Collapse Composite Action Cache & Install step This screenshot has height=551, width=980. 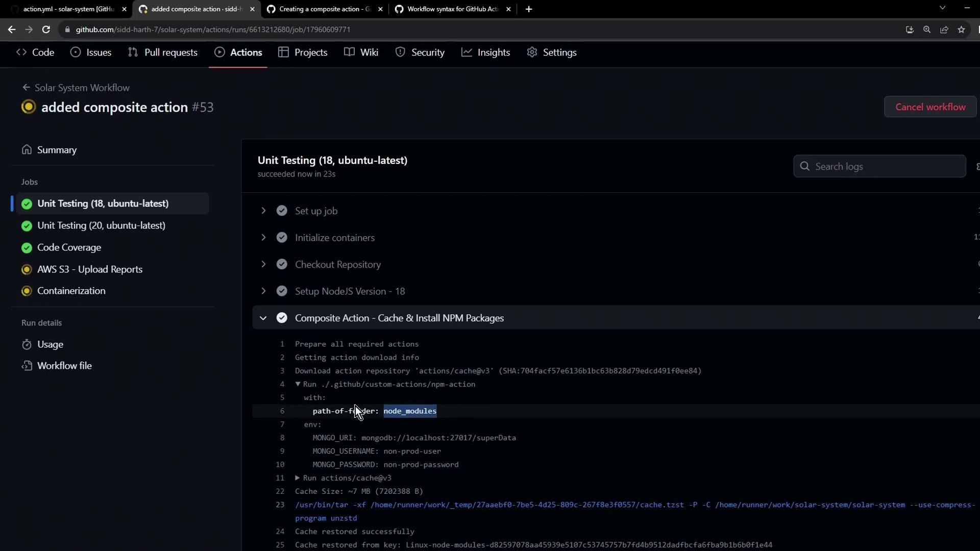coord(263,318)
